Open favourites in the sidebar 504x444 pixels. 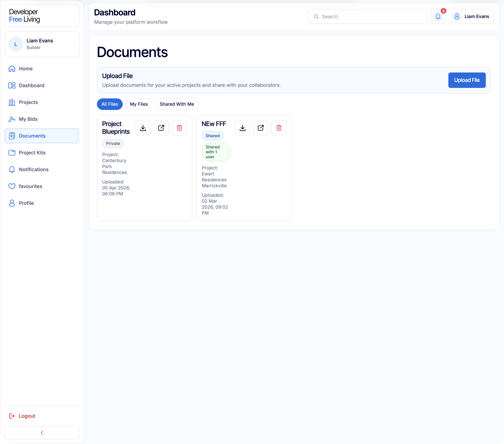point(42,186)
